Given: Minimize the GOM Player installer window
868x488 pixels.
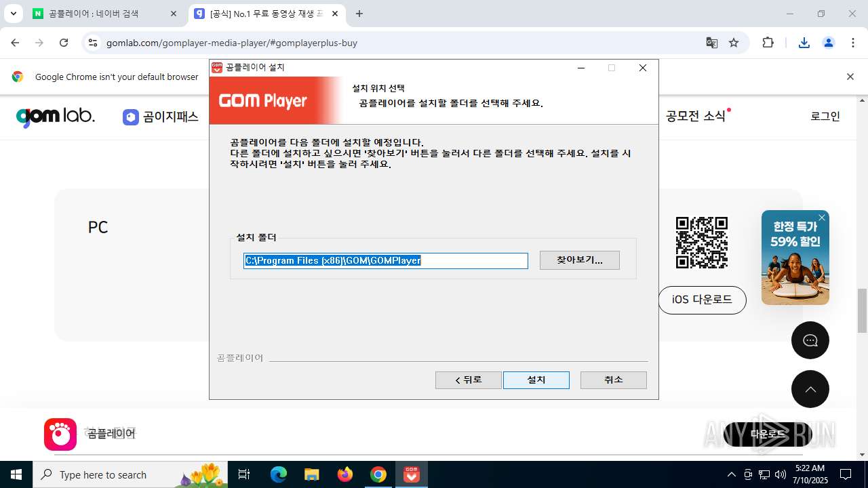Looking at the screenshot, I should pyautogui.click(x=581, y=68).
